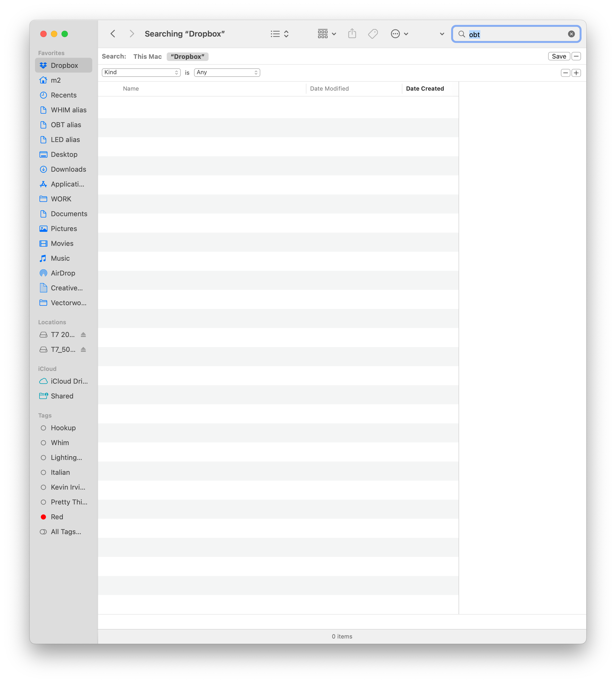616x683 pixels.
Task: Filter by the Kevin Irvi... tag
Action: 64,487
